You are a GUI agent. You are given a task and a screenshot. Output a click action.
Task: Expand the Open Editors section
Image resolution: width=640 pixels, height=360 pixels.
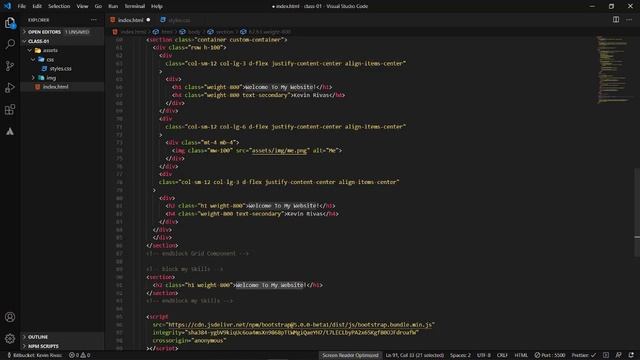point(62,32)
